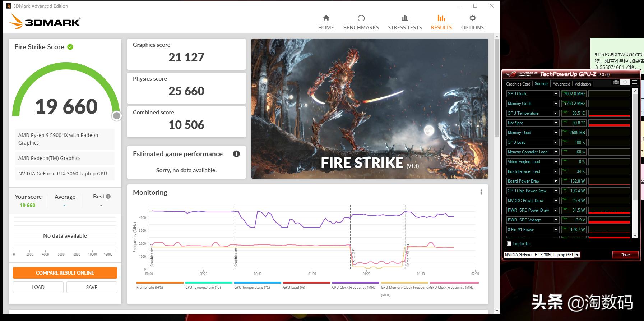This screenshot has width=644, height=321.
Task: Open the Memory Clock sensor dropdown
Action: (556, 104)
